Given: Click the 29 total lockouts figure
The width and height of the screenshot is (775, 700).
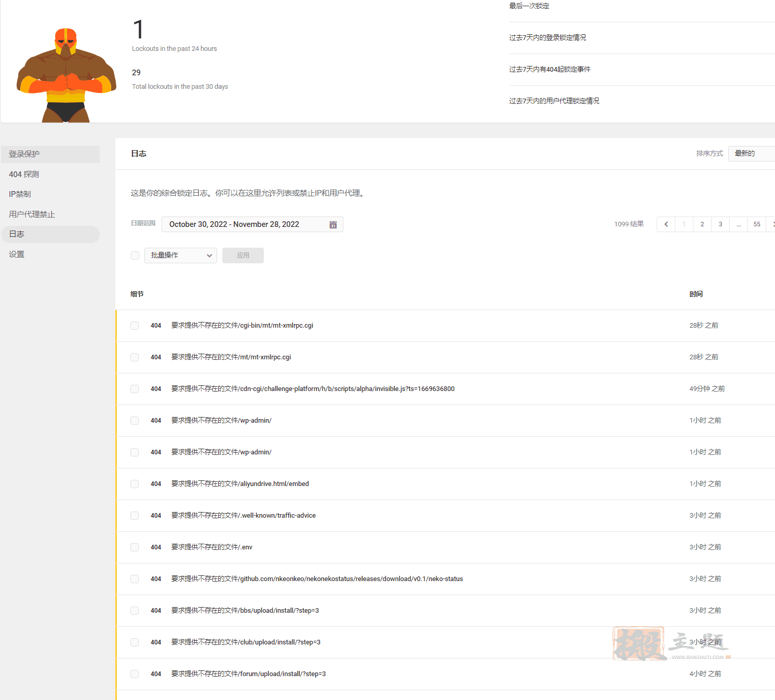Looking at the screenshot, I should tap(136, 73).
